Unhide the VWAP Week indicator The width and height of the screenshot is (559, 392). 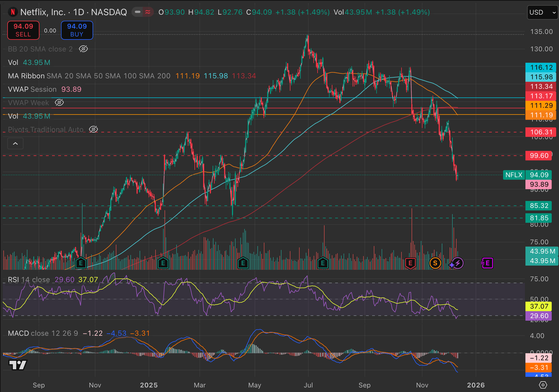(59, 102)
